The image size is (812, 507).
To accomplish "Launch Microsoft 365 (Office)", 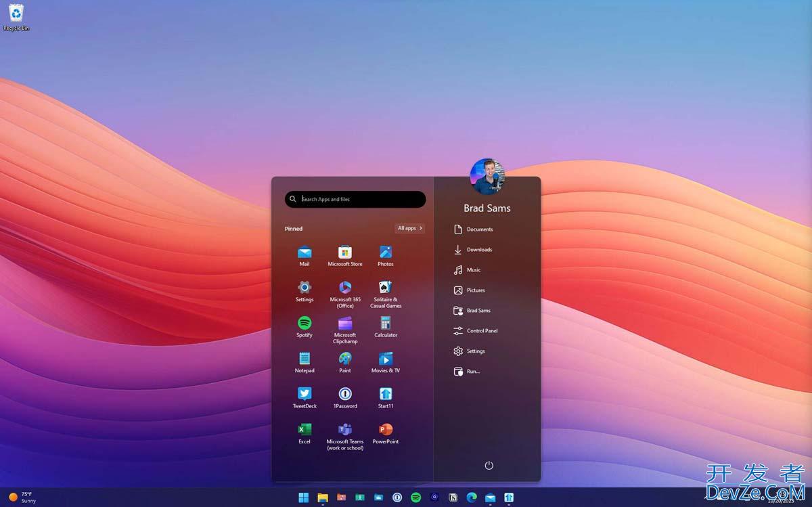I will (345, 294).
